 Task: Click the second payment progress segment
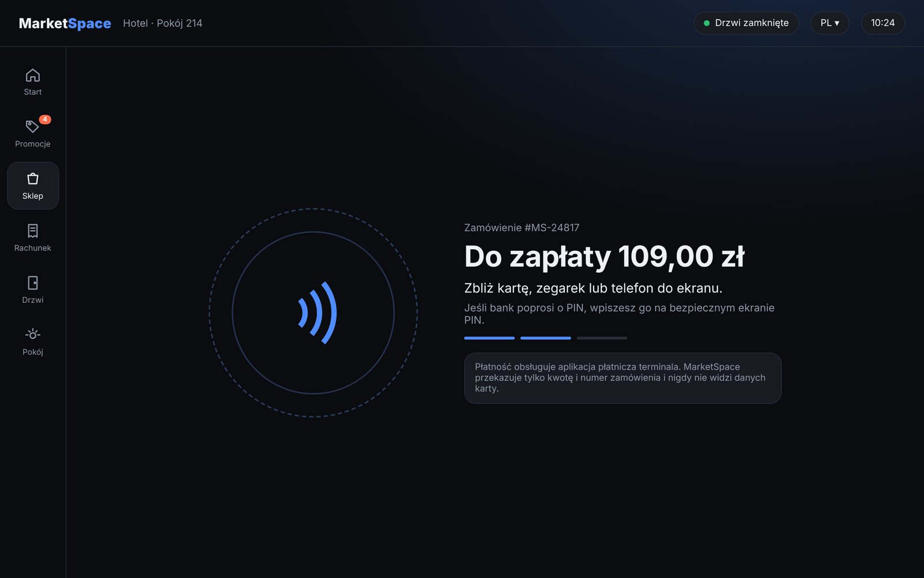pyautogui.click(x=546, y=338)
